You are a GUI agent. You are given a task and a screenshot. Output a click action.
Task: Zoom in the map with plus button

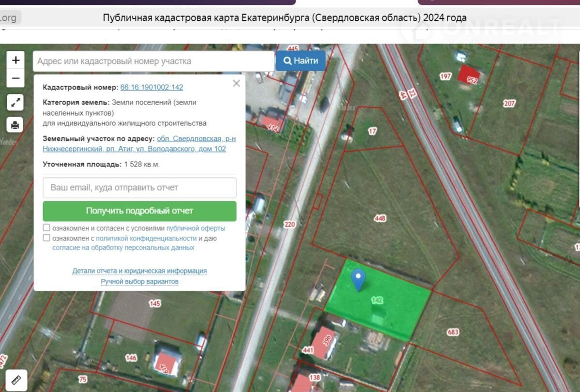click(15, 60)
